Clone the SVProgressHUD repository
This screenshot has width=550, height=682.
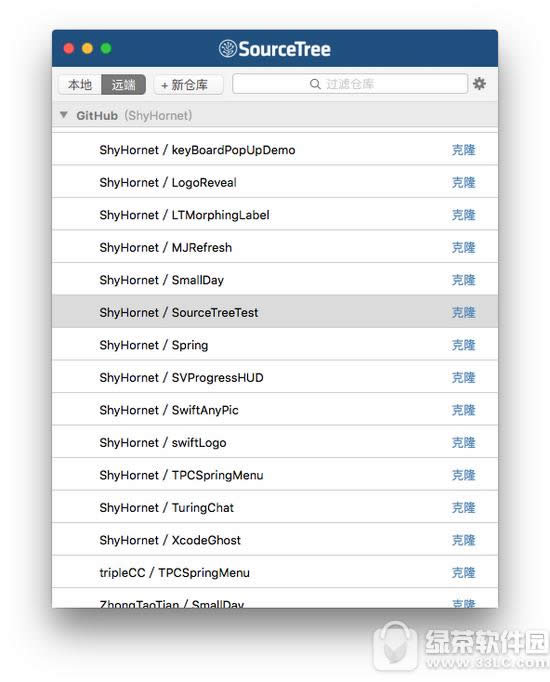463,378
